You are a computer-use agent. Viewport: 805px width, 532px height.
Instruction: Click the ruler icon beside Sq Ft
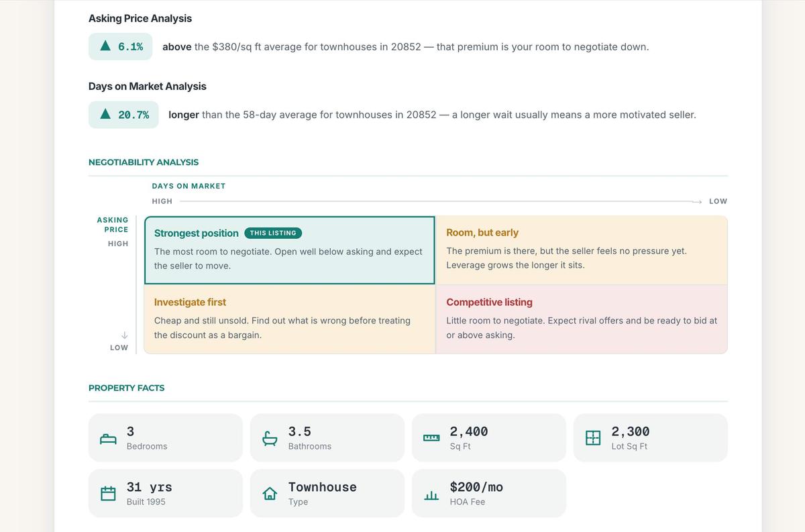coord(431,438)
